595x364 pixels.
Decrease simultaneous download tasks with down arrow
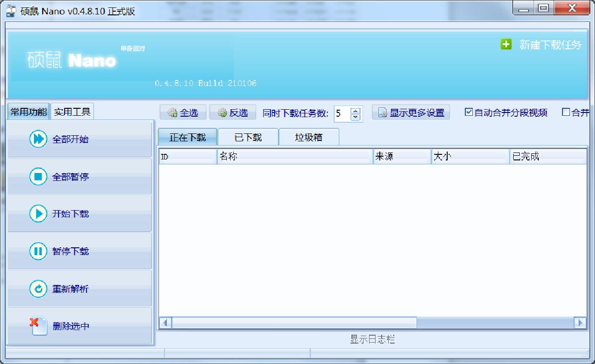pos(355,115)
